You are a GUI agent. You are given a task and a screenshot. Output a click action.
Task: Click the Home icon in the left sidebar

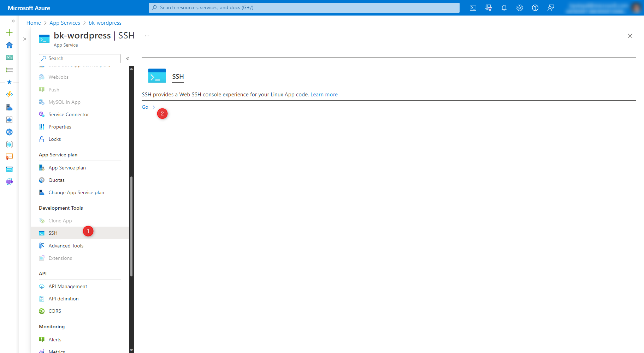click(10, 45)
